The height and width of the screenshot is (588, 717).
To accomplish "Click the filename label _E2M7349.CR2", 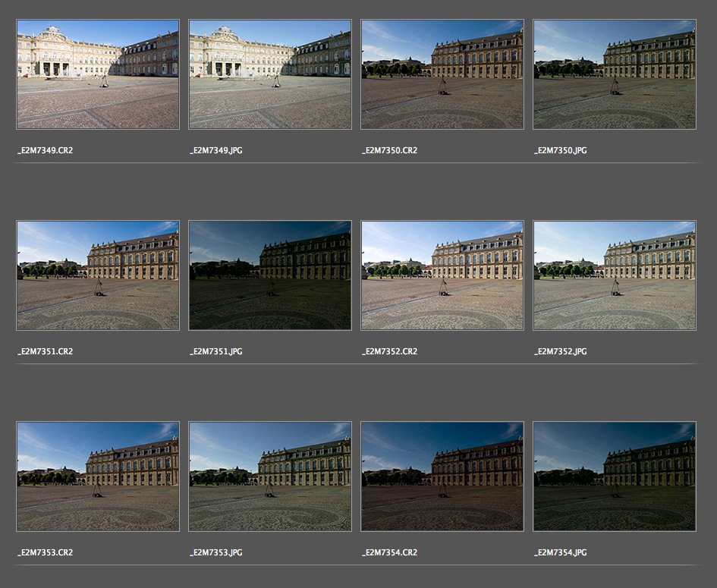I will click(x=46, y=151).
